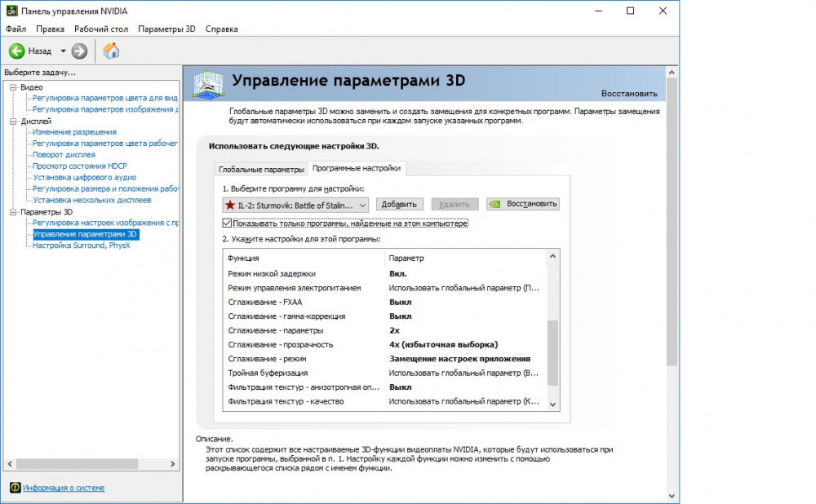Collapse the Параметры 3D tree node
Image resolution: width=816 pixels, height=504 pixels.
tap(14, 212)
